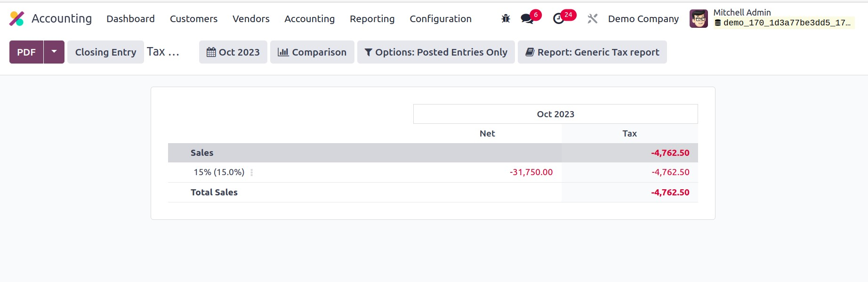Screen dimensions: 868x282
Task: Click the calendar icon on Oct 2023
Action: (211, 52)
